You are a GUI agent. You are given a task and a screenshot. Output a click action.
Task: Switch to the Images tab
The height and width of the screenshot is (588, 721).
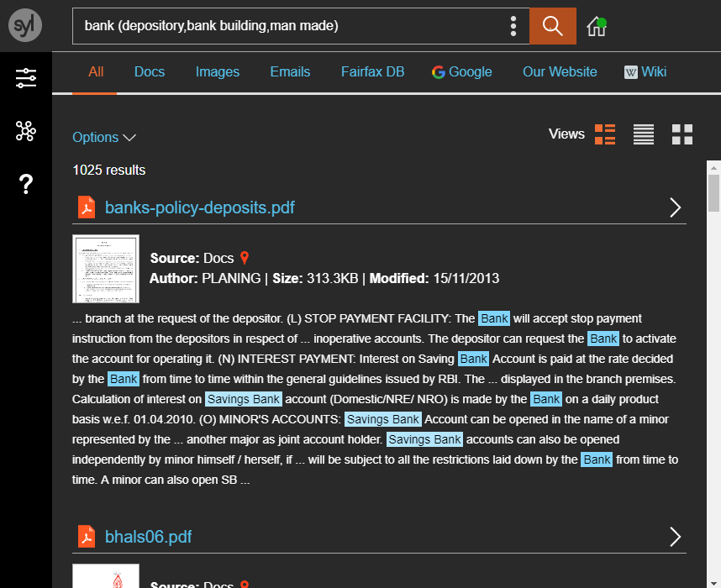(218, 72)
